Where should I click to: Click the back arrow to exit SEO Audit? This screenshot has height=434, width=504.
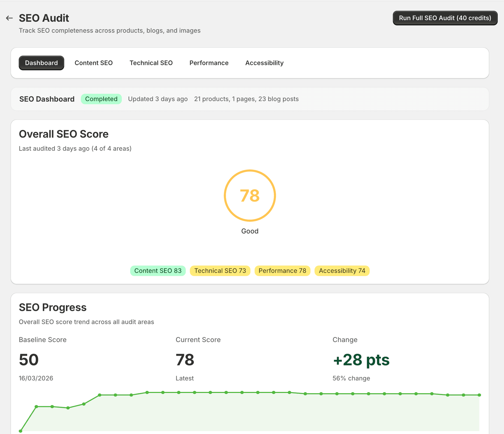[x=9, y=18]
